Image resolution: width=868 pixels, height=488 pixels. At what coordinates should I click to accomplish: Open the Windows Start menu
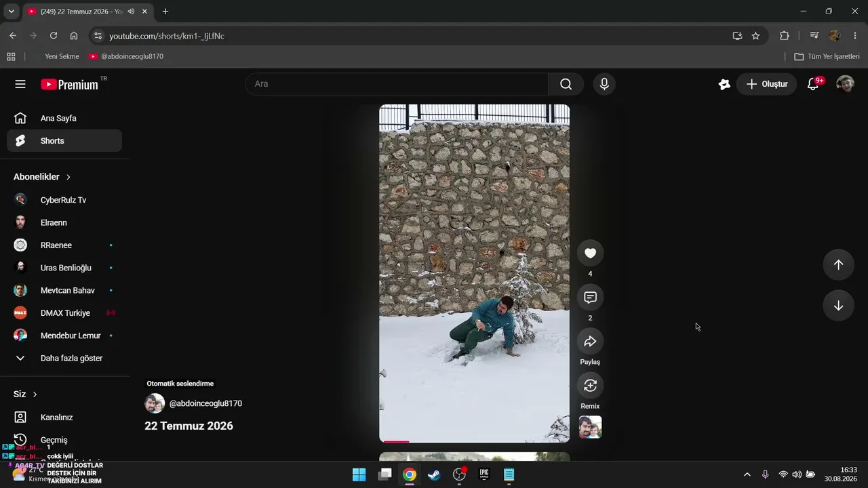359,474
